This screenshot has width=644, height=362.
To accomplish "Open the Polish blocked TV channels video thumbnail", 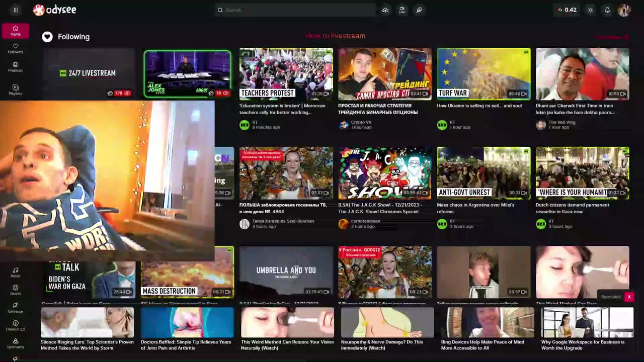I will 286,173.
